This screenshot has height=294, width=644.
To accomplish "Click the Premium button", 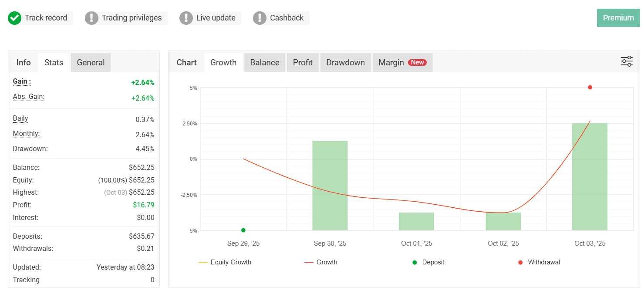I will (x=618, y=18).
